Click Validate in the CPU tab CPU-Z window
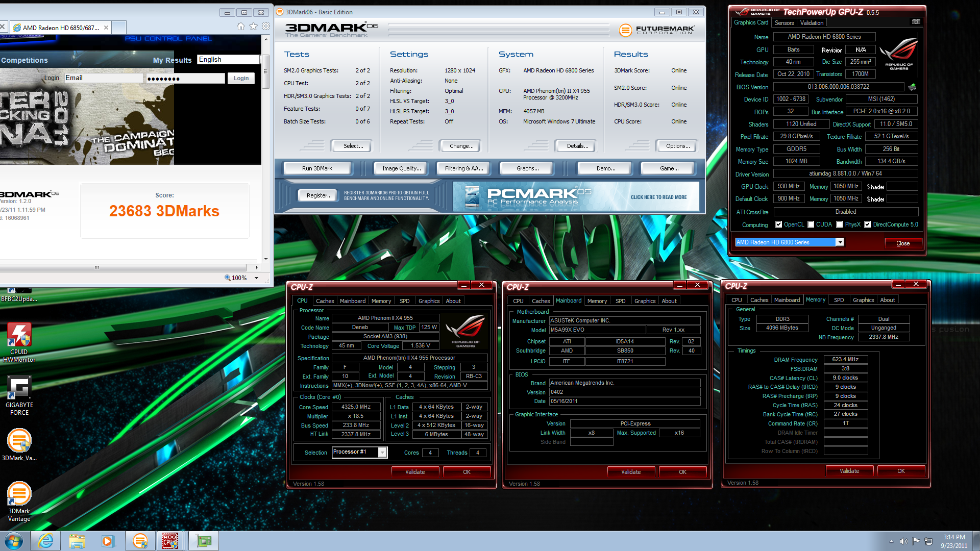980x551 pixels. (414, 472)
